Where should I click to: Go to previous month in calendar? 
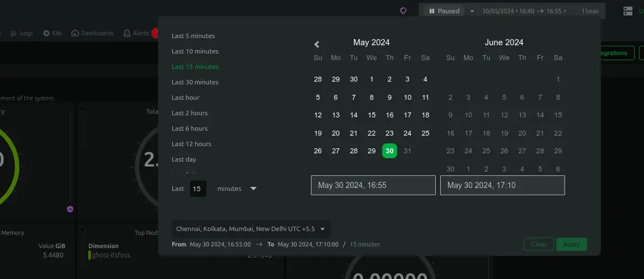[317, 44]
